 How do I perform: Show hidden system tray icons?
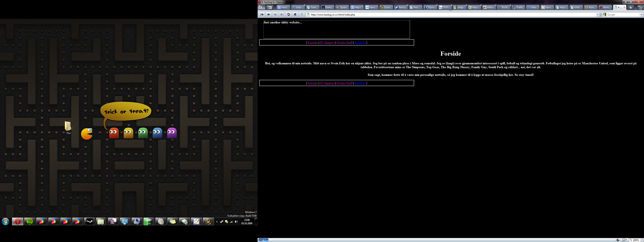coord(217,222)
